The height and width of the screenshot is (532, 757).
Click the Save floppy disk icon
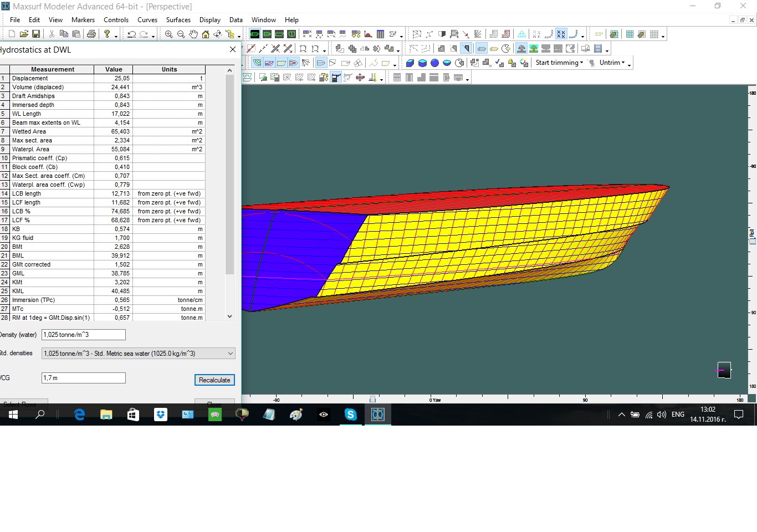point(36,34)
